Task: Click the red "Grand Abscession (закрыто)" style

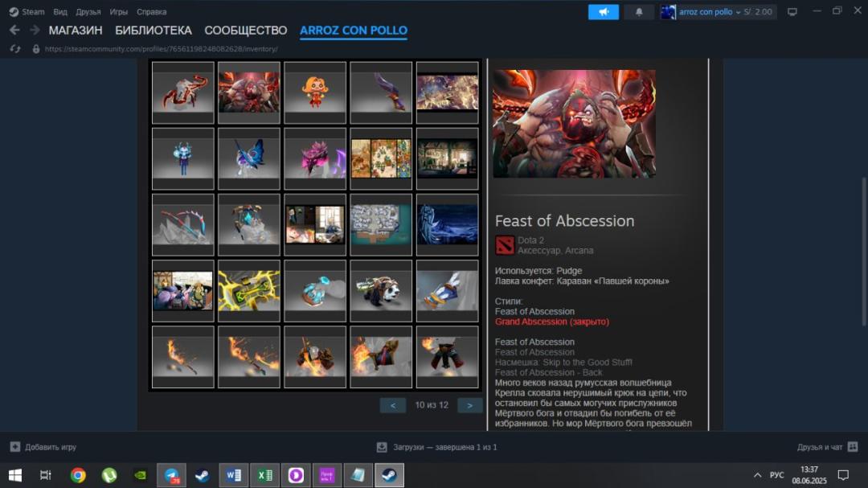Action: tap(552, 322)
